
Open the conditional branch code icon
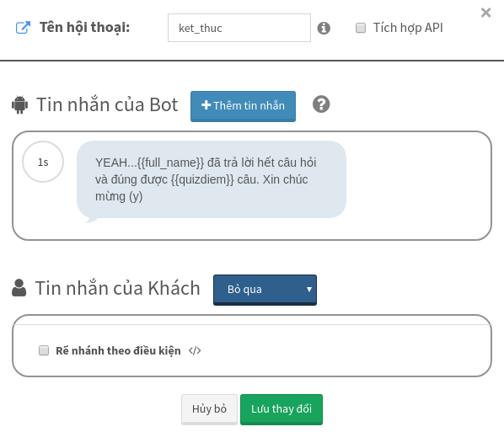point(195,350)
